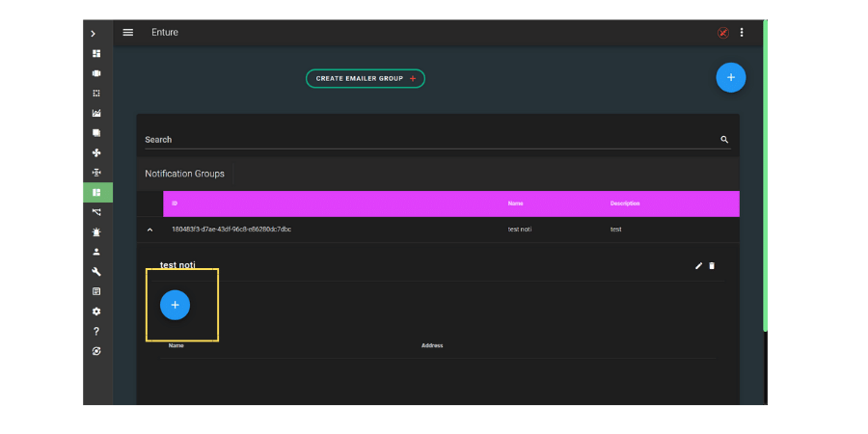
Task: Delete the test noti group with trash icon
Action: (712, 265)
